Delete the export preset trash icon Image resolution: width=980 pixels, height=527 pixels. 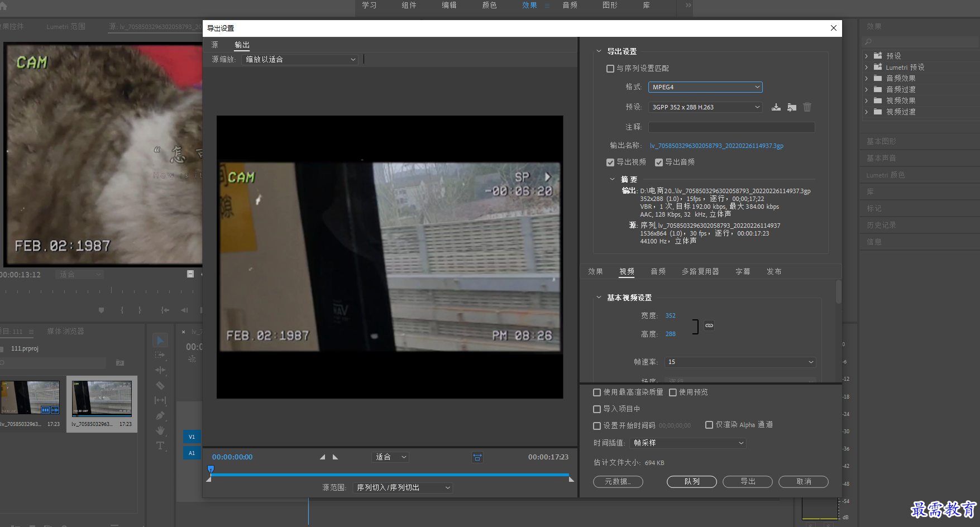click(807, 107)
